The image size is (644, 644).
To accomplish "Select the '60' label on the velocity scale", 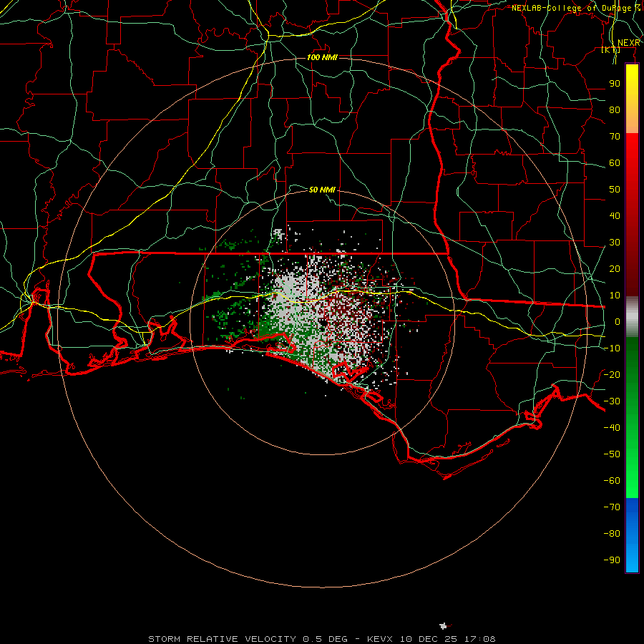I will click(615, 162).
